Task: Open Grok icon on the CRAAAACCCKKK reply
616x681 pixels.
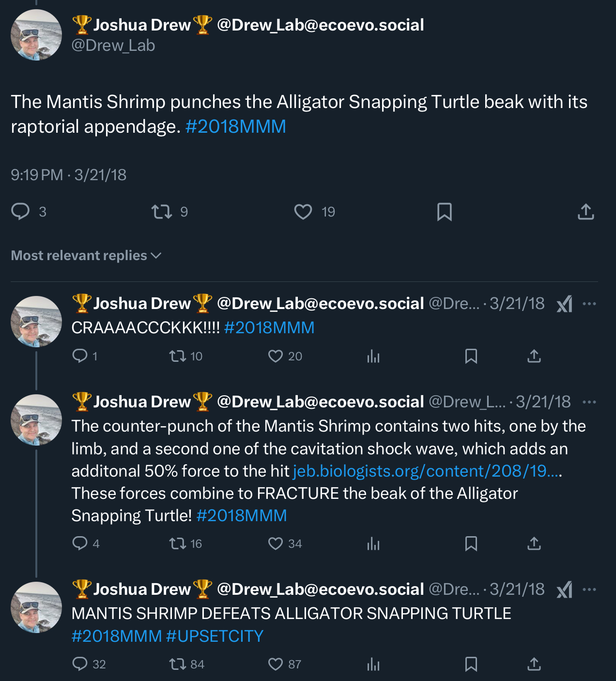Action: [565, 304]
